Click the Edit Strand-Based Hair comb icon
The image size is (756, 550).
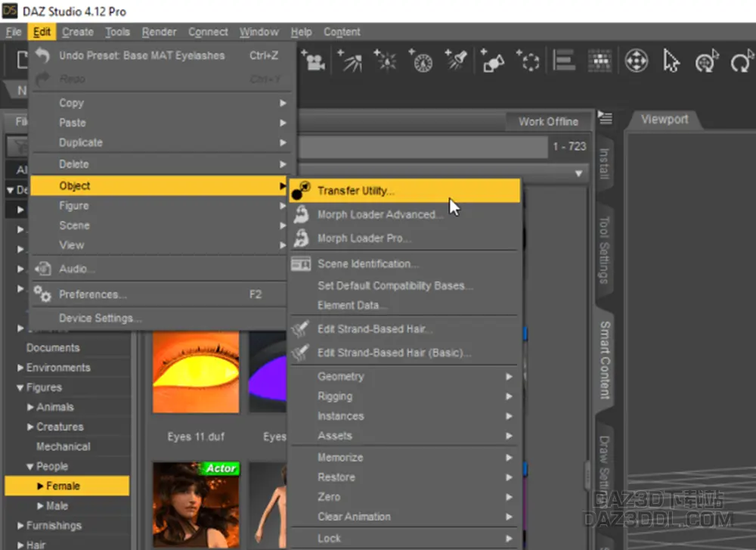[x=300, y=329]
